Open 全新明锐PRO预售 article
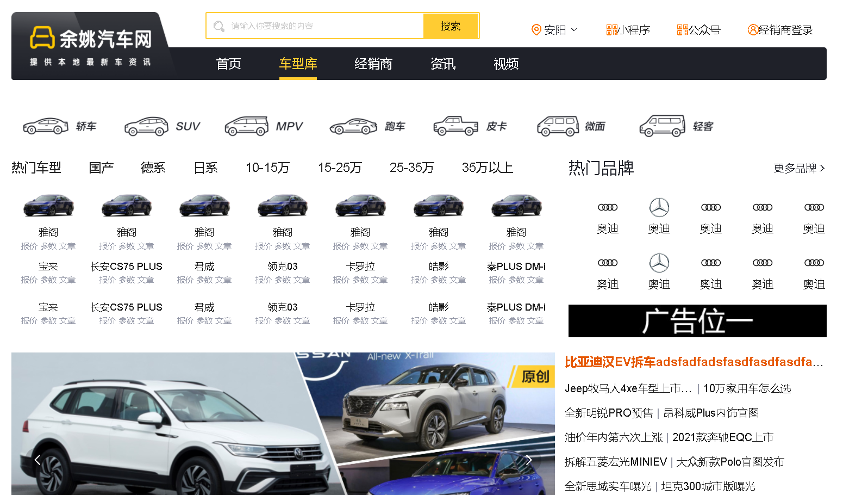868x495 pixels. [609, 413]
